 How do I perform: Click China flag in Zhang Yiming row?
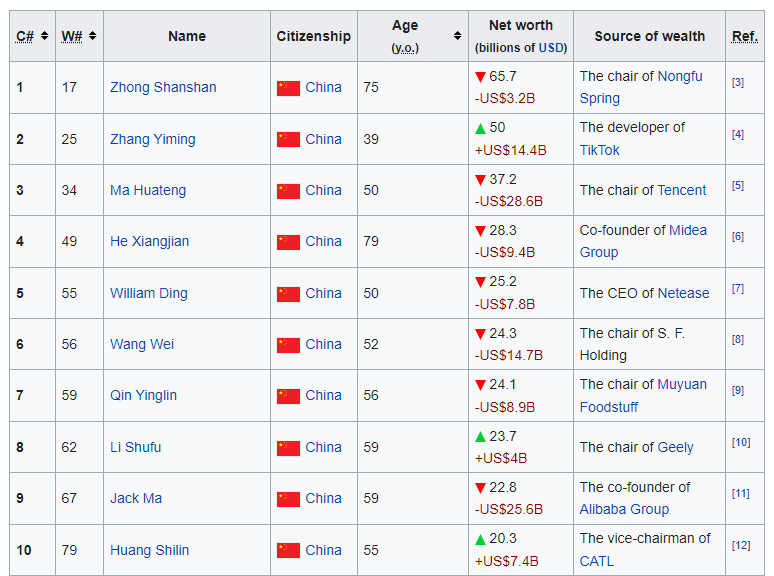click(x=288, y=139)
